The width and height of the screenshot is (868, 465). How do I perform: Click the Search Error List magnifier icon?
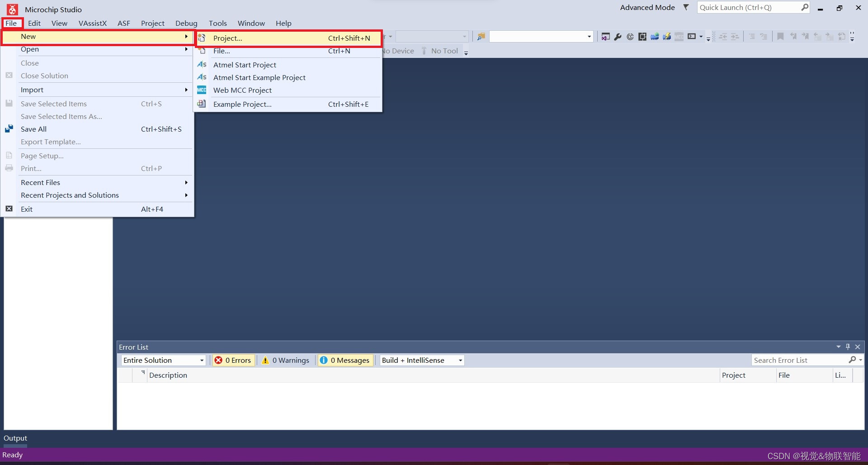pyautogui.click(x=852, y=360)
